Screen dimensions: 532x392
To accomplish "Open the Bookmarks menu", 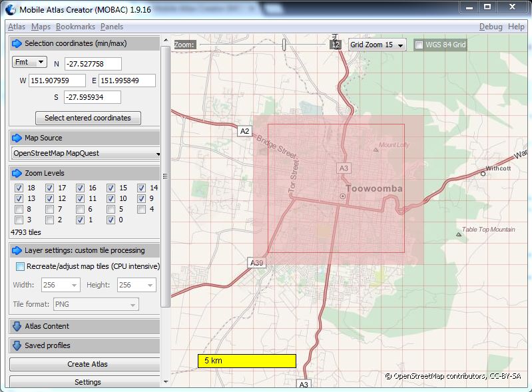I will [75, 27].
